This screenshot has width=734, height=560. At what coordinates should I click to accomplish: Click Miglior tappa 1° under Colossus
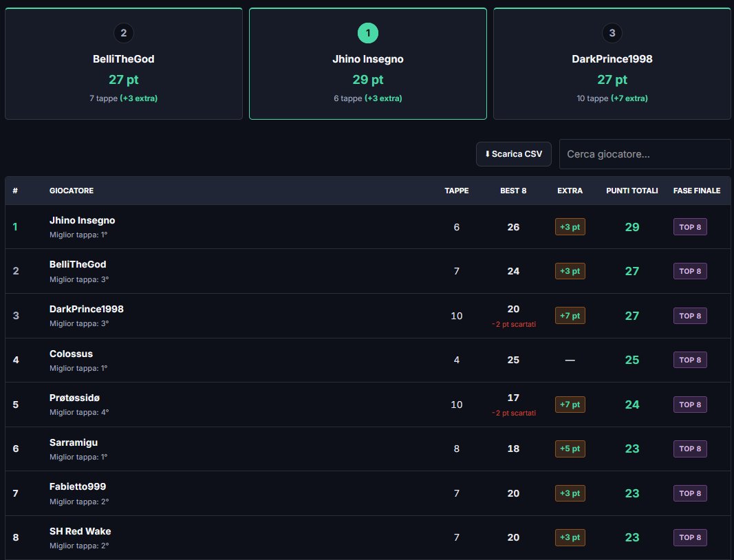pyautogui.click(x=78, y=369)
